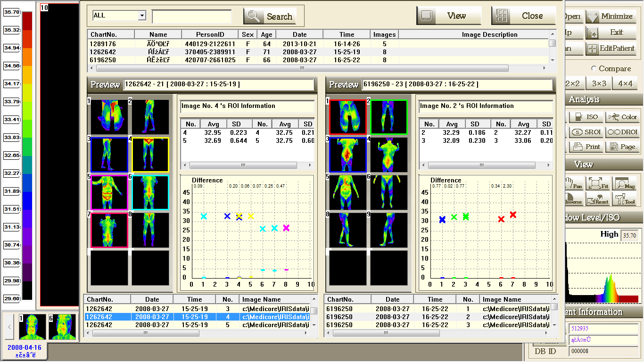
Task: Sort by PersonID column header
Action: tap(210, 34)
